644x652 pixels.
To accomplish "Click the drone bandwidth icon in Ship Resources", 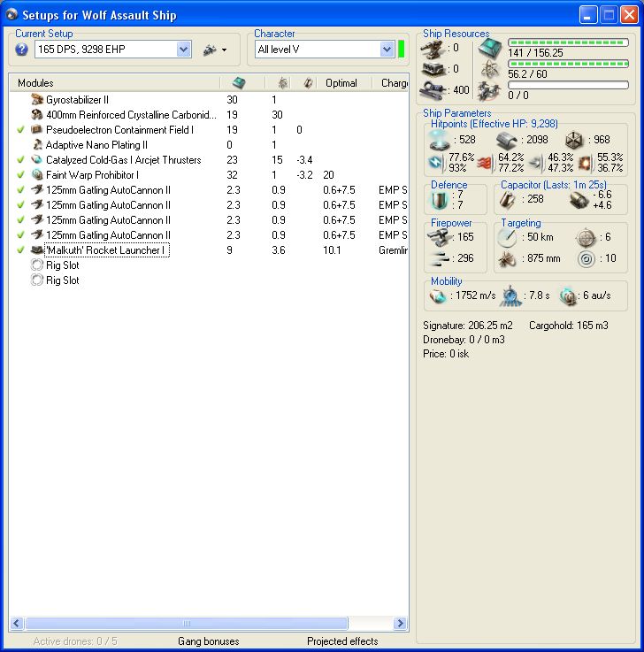I will [x=489, y=90].
